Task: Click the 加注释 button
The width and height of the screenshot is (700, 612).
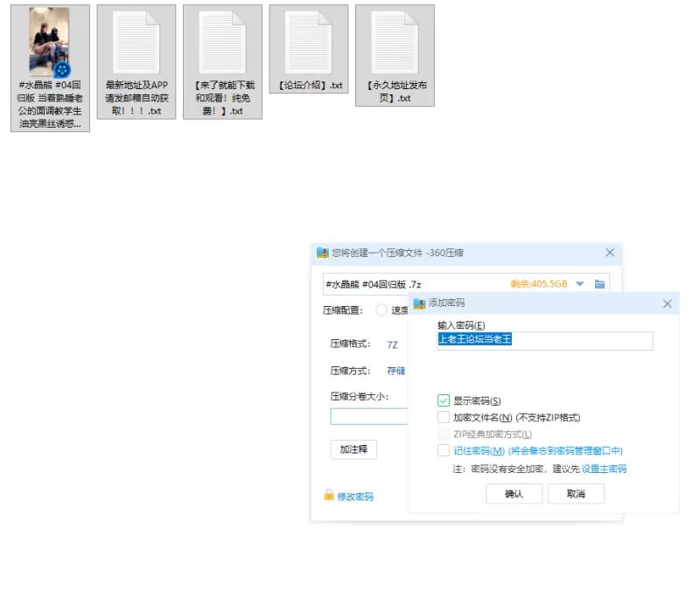Action: [x=353, y=449]
